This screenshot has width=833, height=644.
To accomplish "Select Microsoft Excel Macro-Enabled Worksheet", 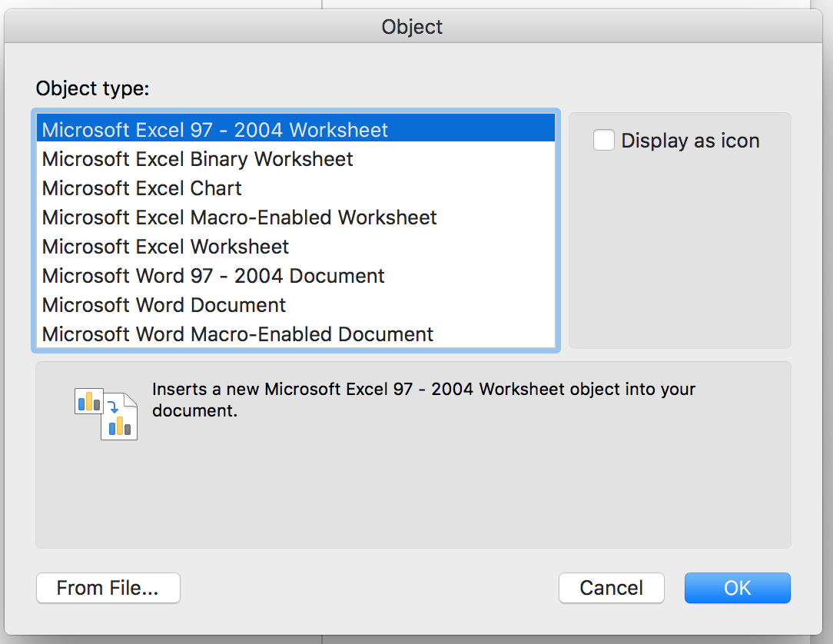I will [x=295, y=217].
